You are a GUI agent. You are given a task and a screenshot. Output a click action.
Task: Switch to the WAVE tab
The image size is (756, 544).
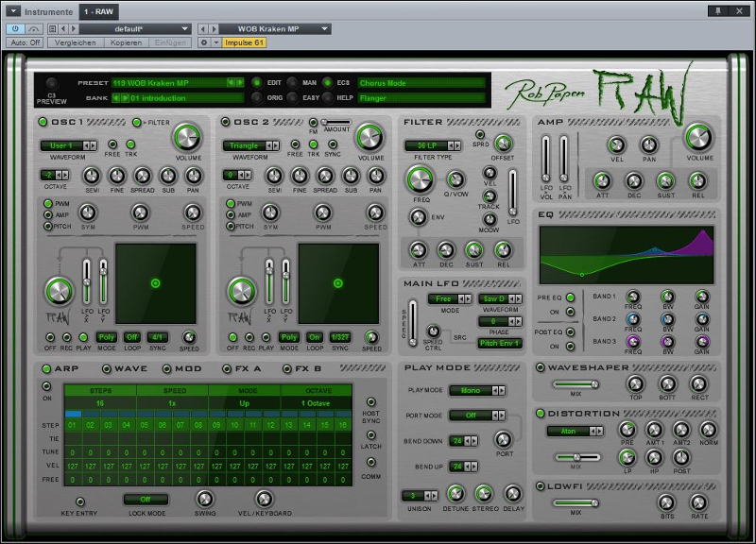125,368
